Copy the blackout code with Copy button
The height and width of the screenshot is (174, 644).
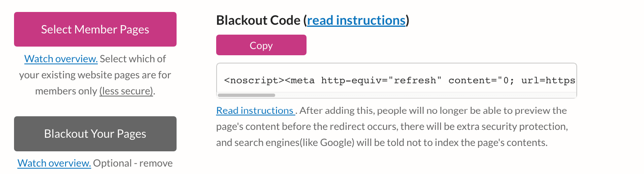click(x=261, y=45)
